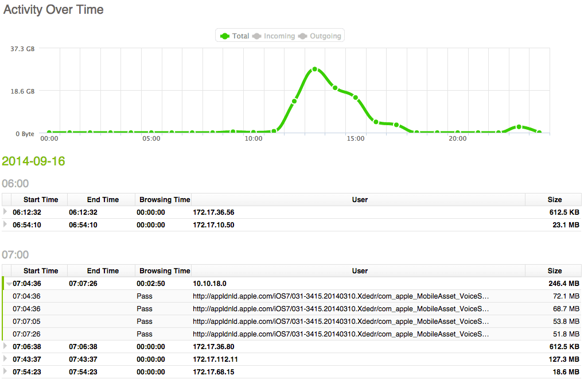Viewport: 588px width, 383px height.
Task: Select user 172.17.68.15
Action: coord(213,372)
